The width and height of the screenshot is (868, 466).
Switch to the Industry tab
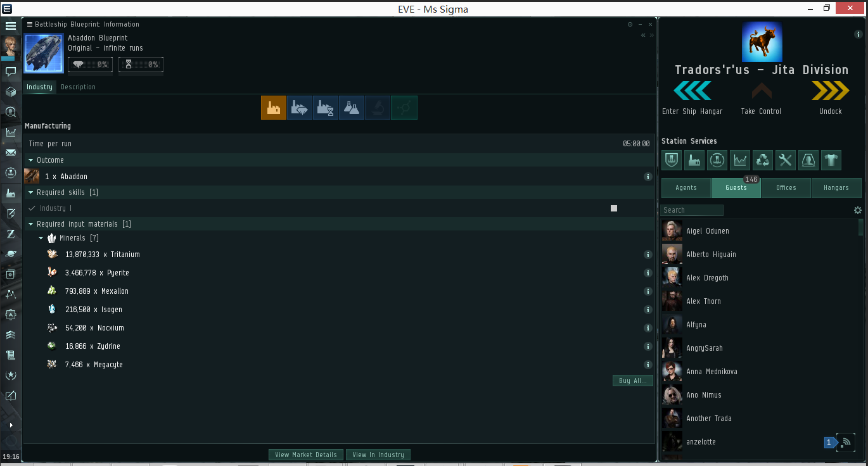click(x=39, y=87)
